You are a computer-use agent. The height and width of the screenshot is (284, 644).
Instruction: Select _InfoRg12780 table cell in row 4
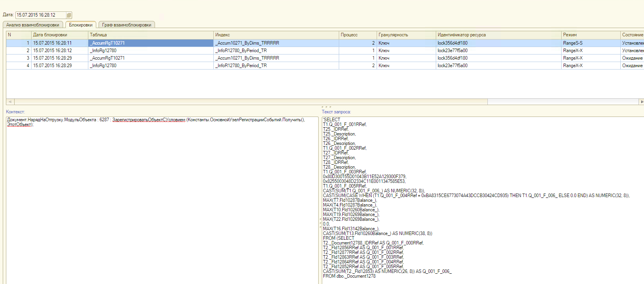point(151,66)
